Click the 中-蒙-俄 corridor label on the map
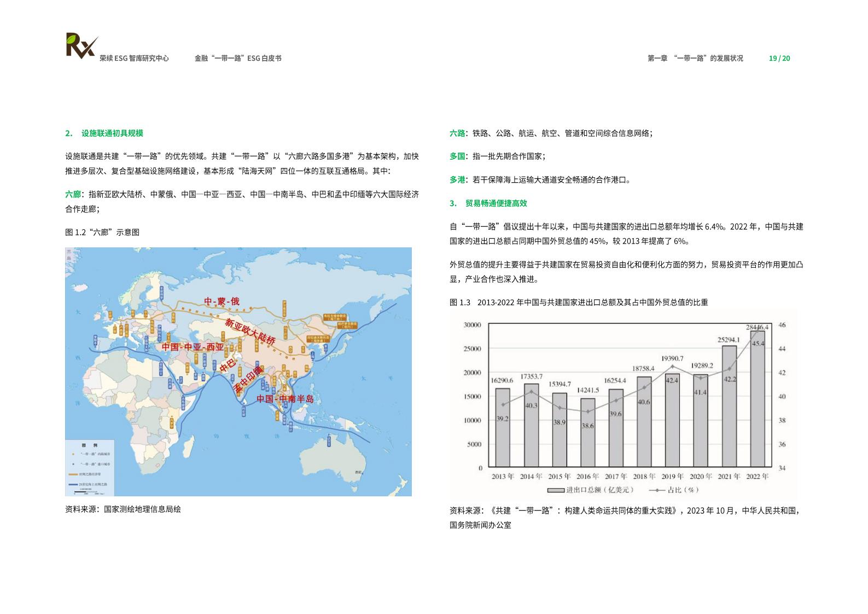 point(222,302)
